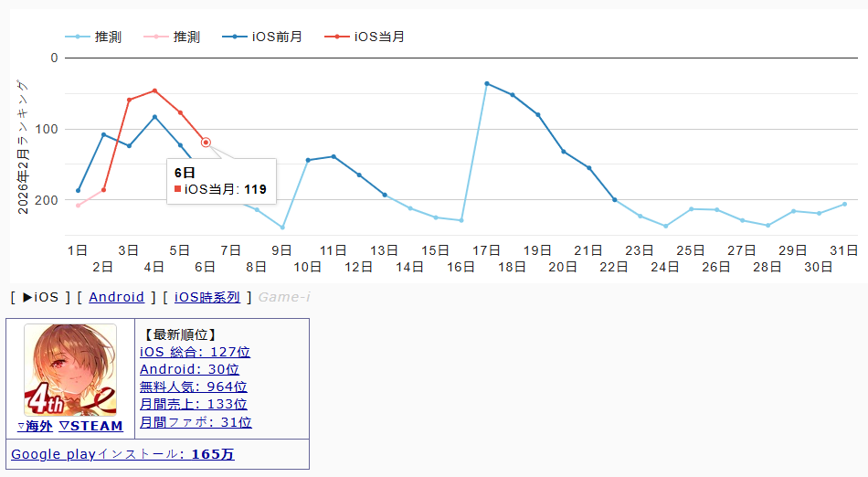Click the iOS前月 data point at 21日

click(589, 167)
